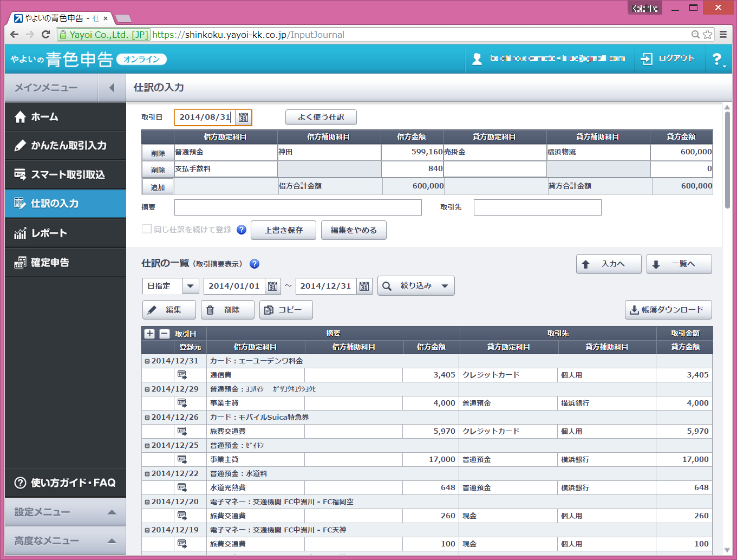Click the 帳簿ダウンロード button
Screen dimensions: 737x560
pyautogui.click(x=668, y=310)
